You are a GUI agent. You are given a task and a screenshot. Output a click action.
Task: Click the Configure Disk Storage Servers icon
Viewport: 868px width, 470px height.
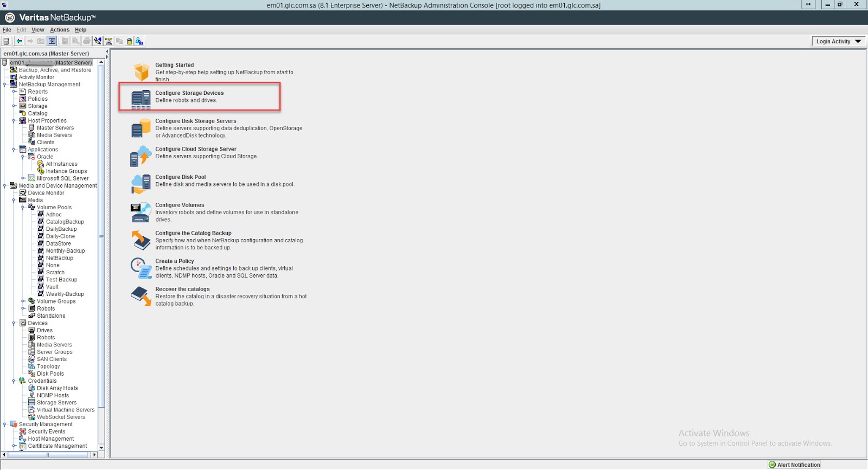(141, 128)
